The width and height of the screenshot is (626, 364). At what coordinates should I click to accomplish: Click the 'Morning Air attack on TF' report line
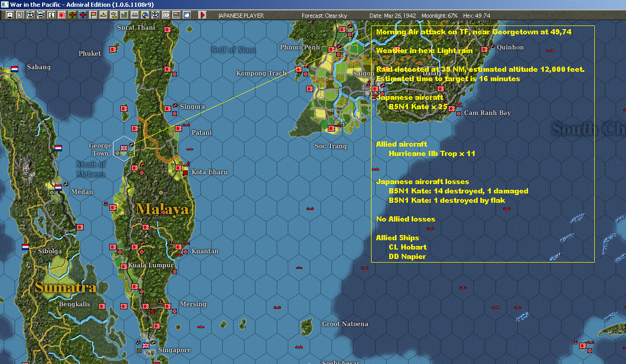(x=474, y=32)
